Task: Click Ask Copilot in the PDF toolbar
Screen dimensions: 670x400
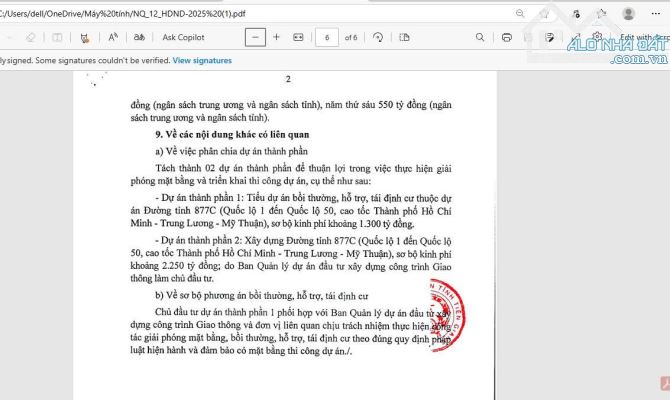Action: 183,37
